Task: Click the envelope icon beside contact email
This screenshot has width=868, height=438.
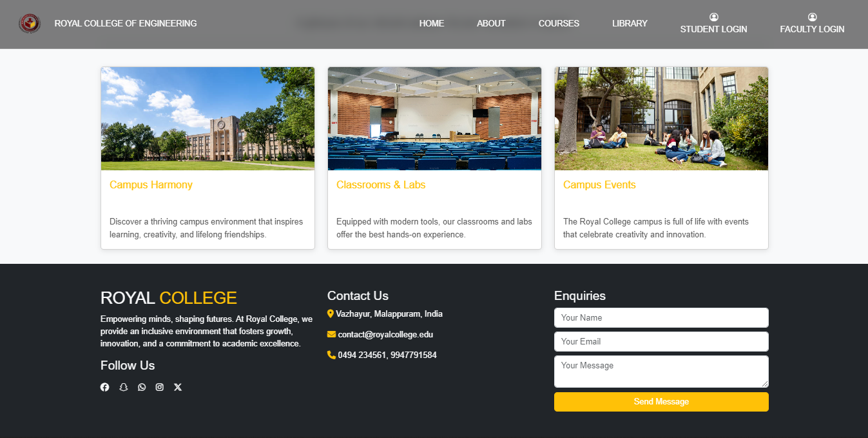Action: pyautogui.click(x=331, y=334)
